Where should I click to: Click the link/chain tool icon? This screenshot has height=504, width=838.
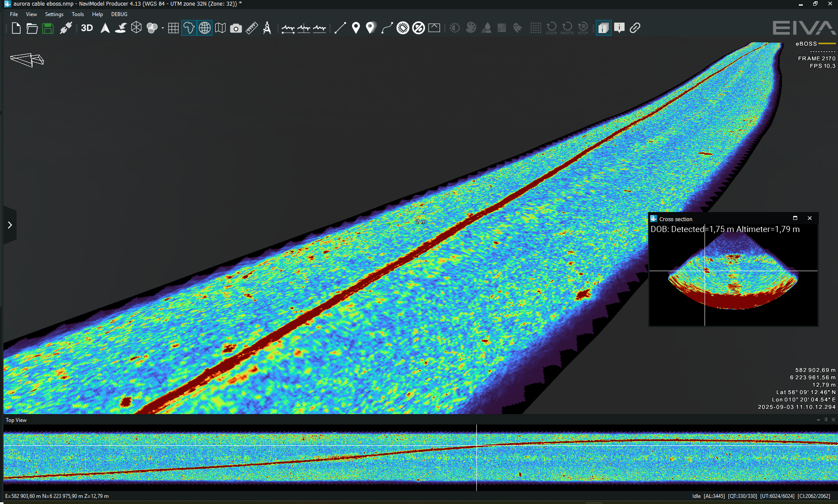tap(635, 27)
